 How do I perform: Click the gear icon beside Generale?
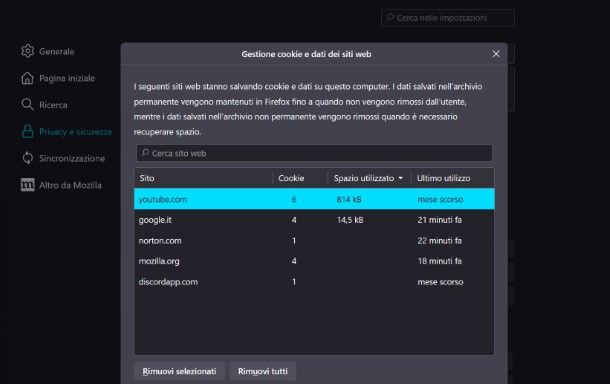tap(27, 51)
